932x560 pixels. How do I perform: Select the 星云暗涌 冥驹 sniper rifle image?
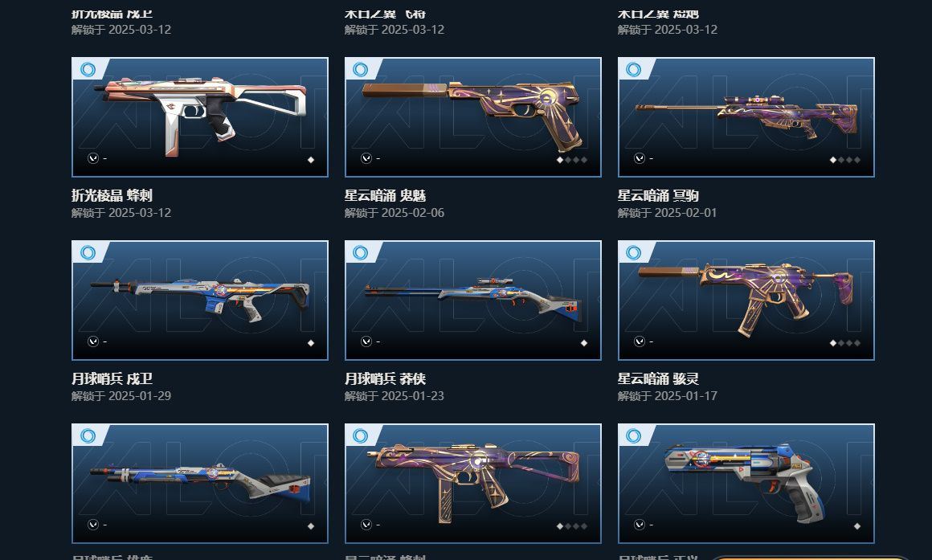coord(746,117)
